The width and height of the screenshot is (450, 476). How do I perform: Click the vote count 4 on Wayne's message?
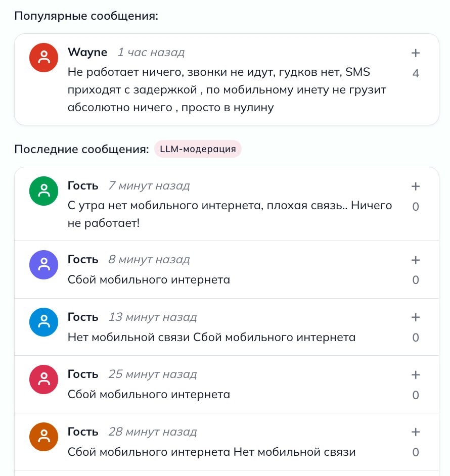[x=416, y=74]
